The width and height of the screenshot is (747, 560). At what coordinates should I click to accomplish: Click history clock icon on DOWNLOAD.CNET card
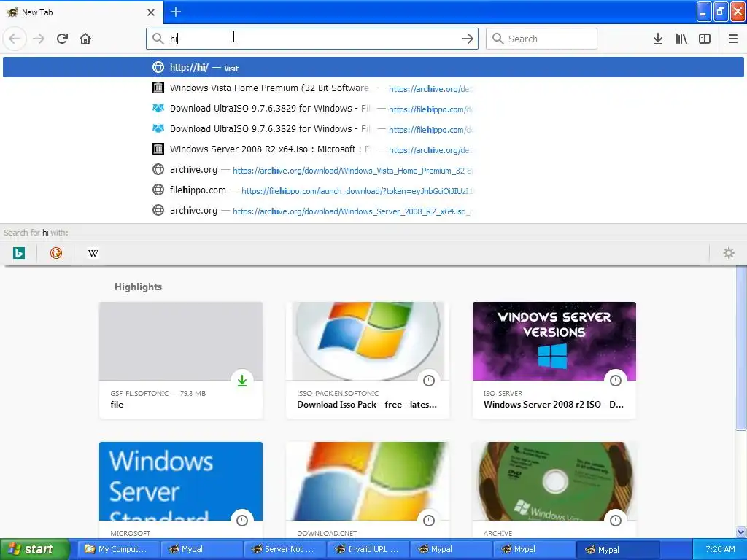(x=429, y=521)
